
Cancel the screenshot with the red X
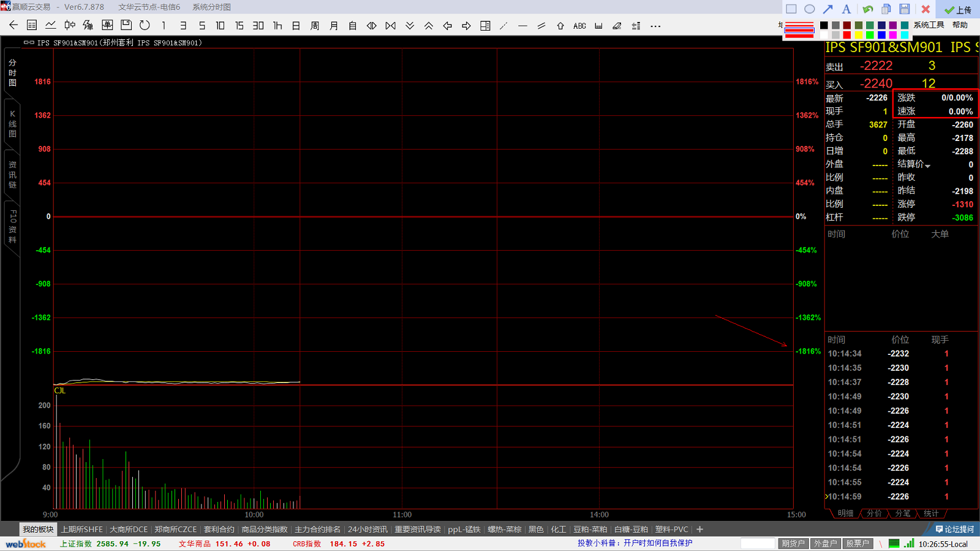pyautogui.click(x=926, y=9)
